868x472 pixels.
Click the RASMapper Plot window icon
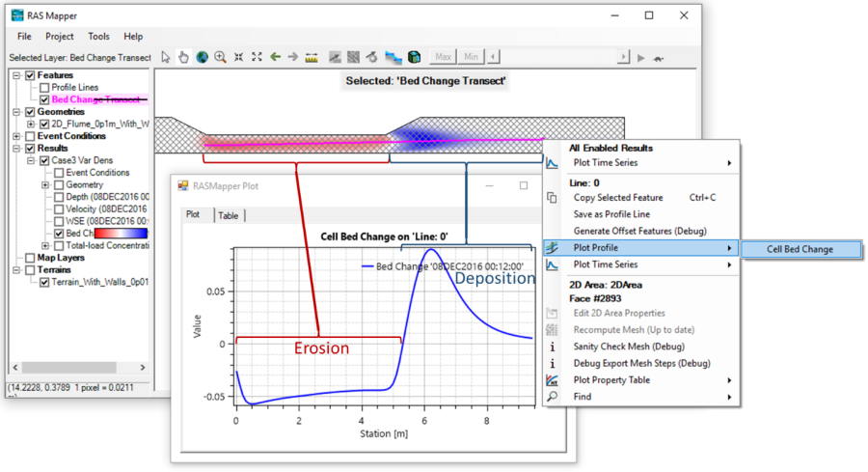(182, 185)
